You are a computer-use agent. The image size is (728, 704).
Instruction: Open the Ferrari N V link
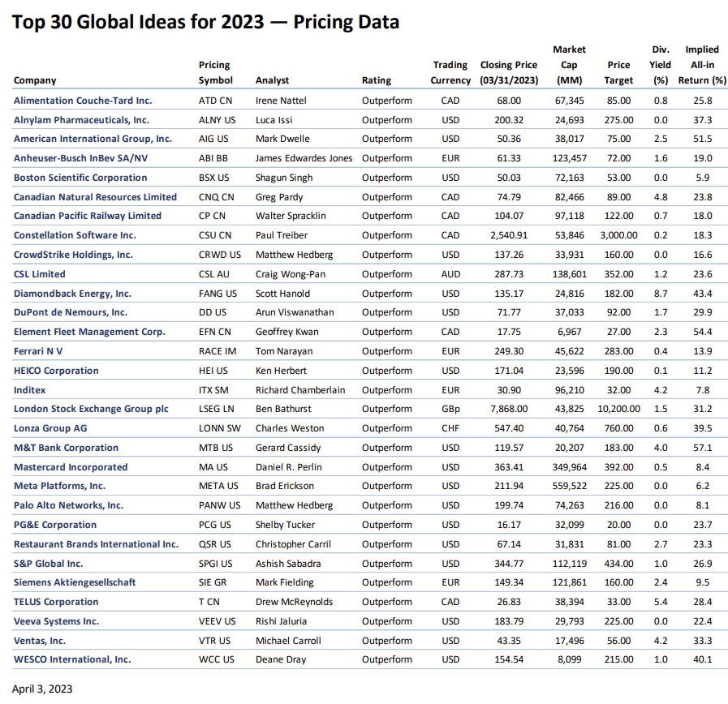[x=38, y=351]
